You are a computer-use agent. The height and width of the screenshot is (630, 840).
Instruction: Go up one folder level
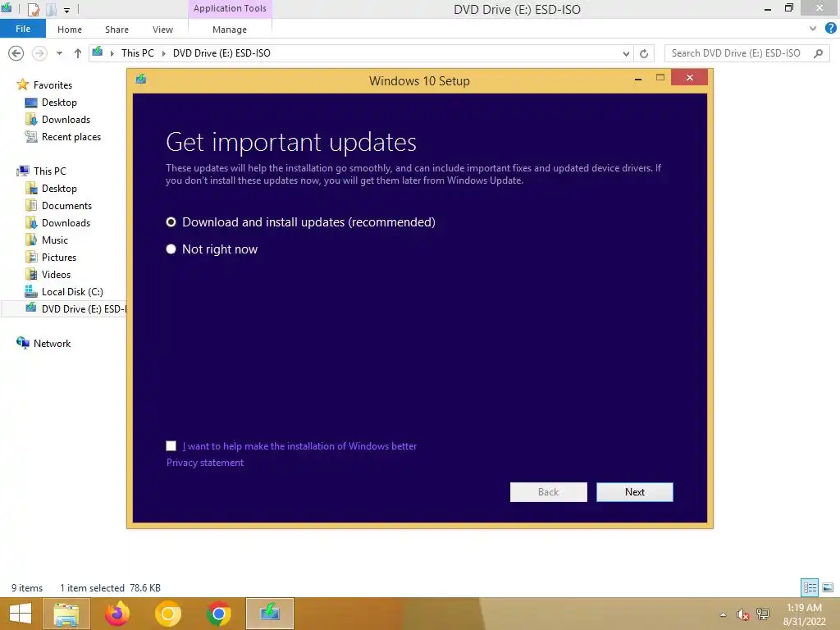78,53
